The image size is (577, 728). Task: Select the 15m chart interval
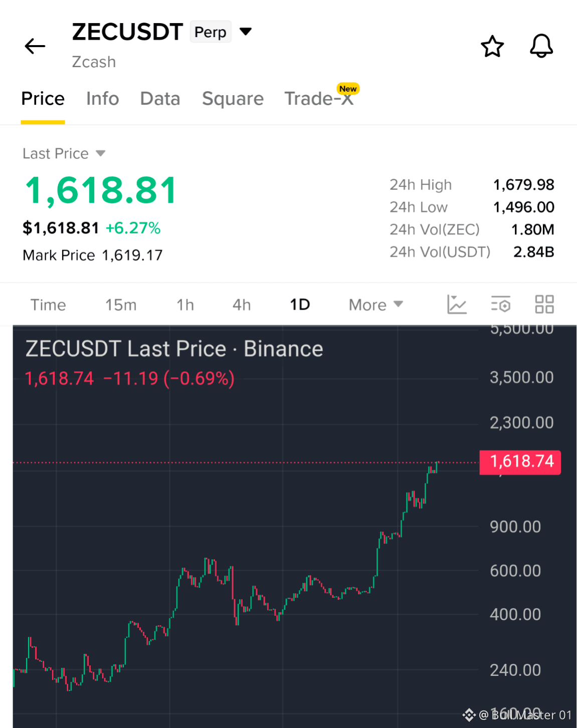click(121, 305)
